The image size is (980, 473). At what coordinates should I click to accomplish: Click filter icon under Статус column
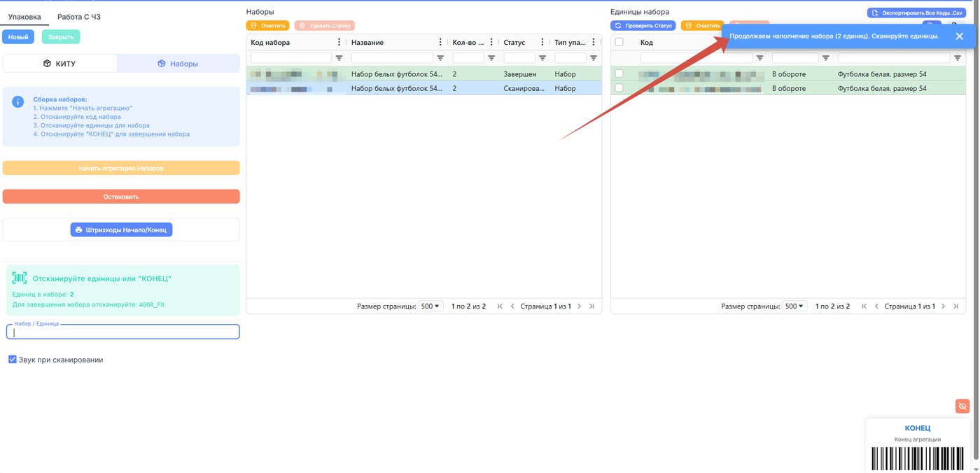(542, 58)
